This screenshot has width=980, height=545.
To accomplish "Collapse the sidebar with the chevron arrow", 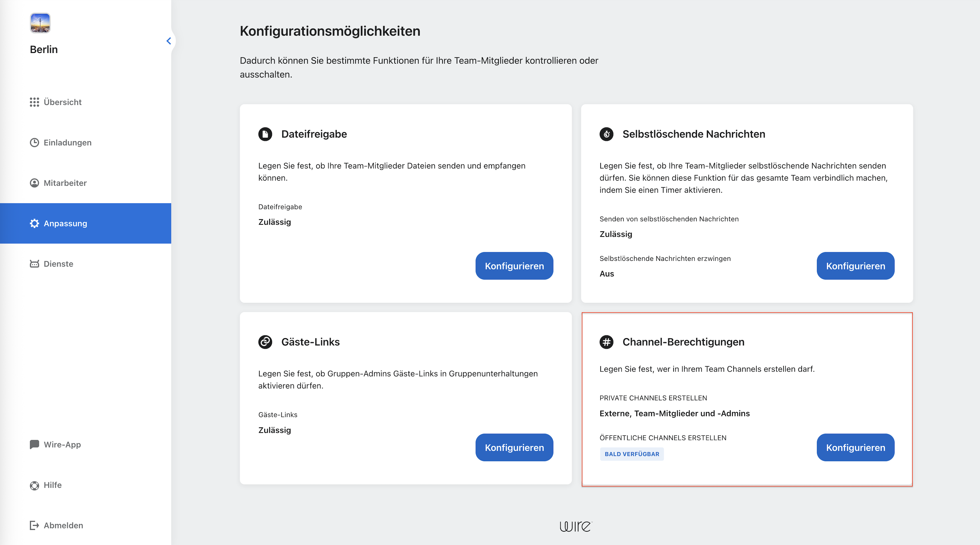I will (x=169, y=41).
